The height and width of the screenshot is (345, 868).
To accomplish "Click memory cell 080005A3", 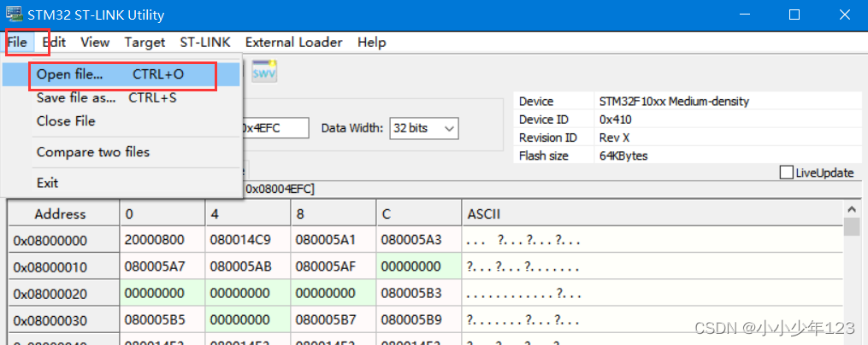I will click(419, 241).
